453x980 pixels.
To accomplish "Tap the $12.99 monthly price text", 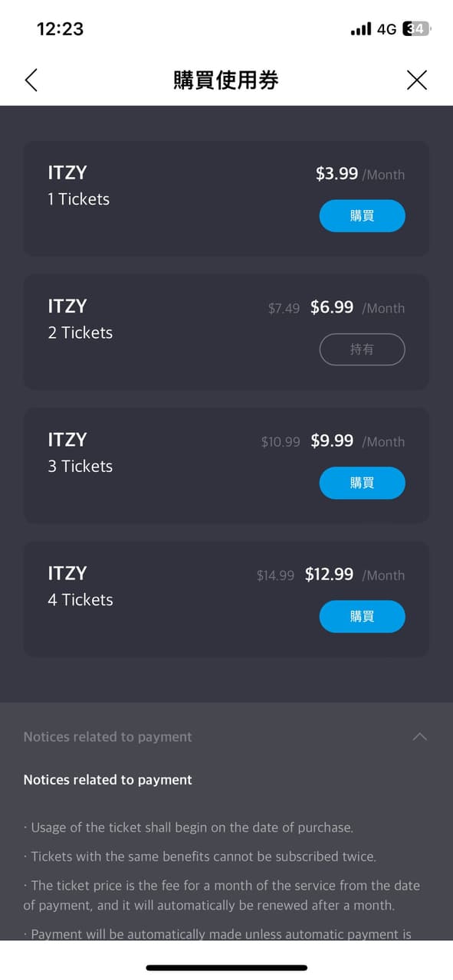I will click(x=329, y=574).
